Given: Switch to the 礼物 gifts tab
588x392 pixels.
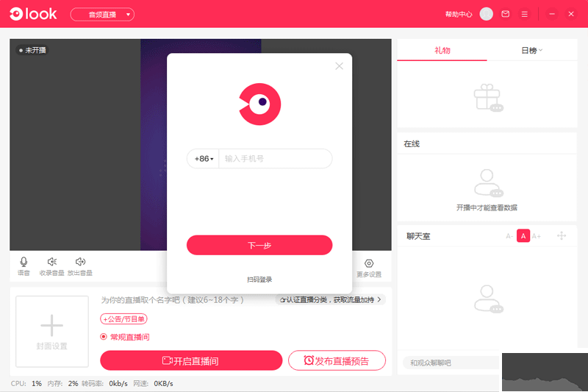Looking at the screenshot, I should pyautogui.click(x=442, y=50).
